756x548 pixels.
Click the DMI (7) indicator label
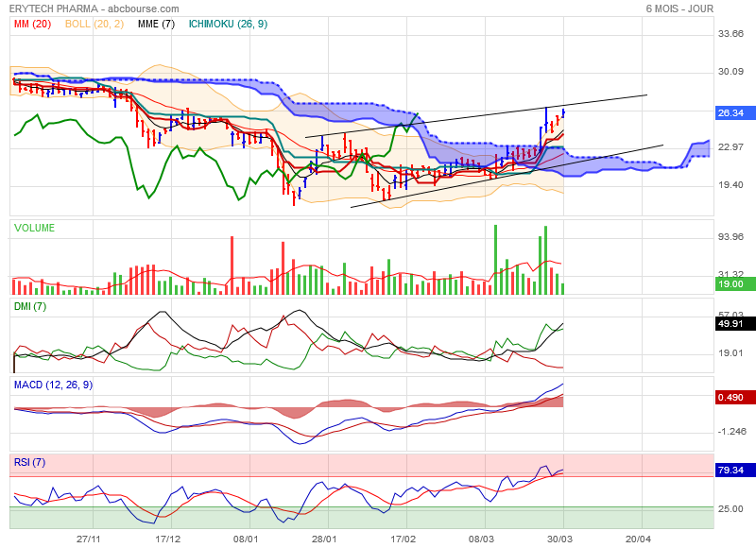coord(30,306)
